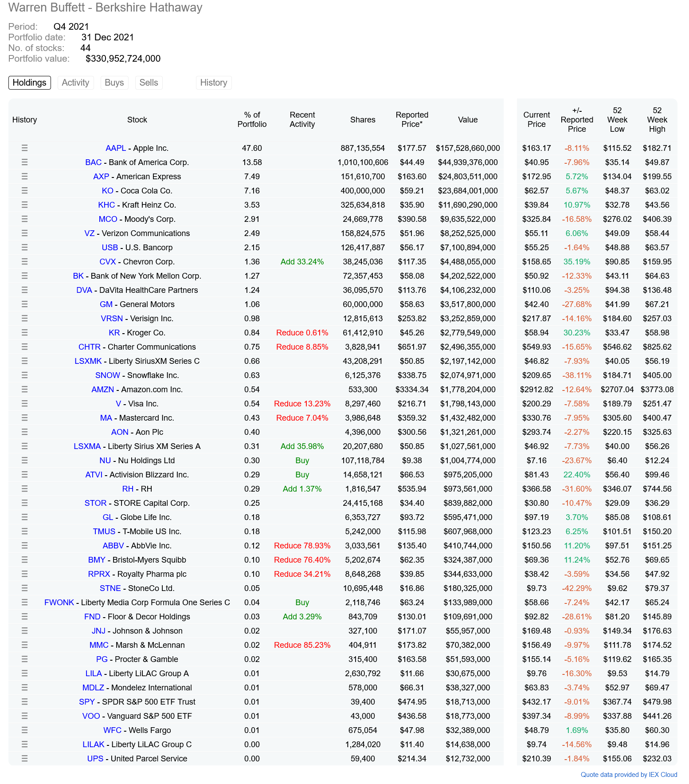
Task: Click history icon for Snowflake Inc. row
Action: tap(24, 375)
